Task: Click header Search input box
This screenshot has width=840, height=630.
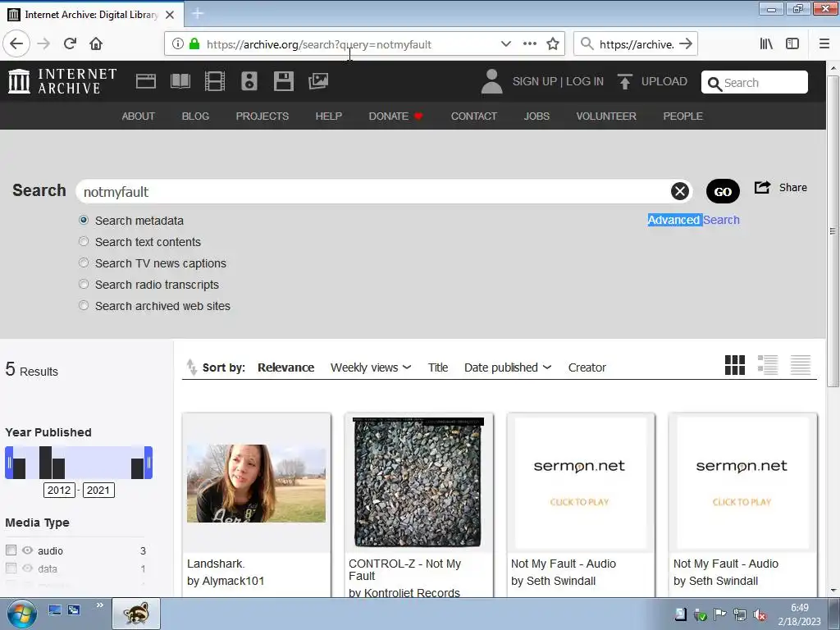Action: click(x=755, y=83)
